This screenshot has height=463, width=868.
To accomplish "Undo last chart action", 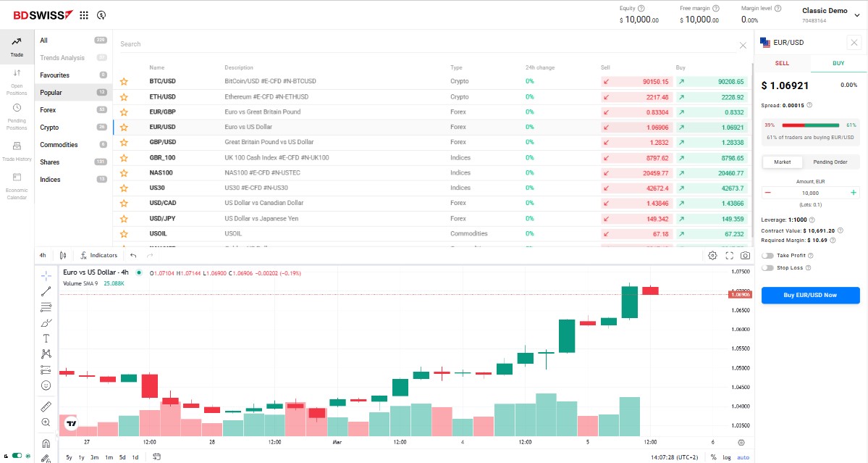I will [133, 255].
